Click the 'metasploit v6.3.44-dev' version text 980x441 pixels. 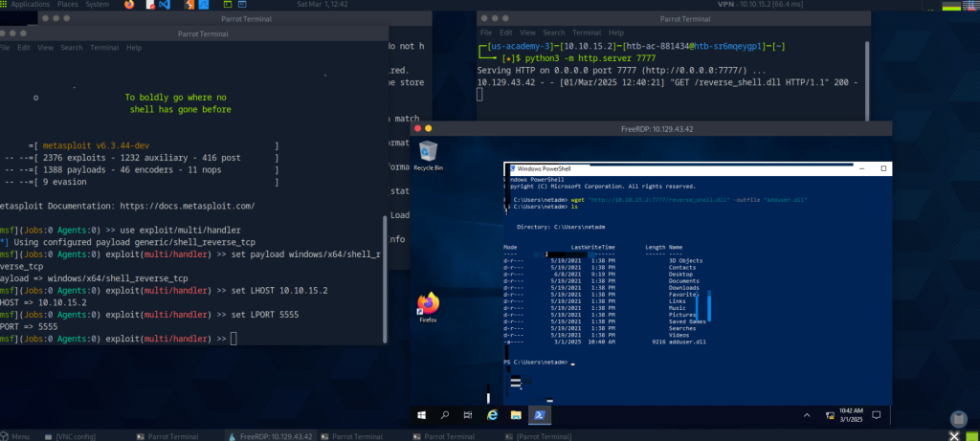(x=96, y=144)
